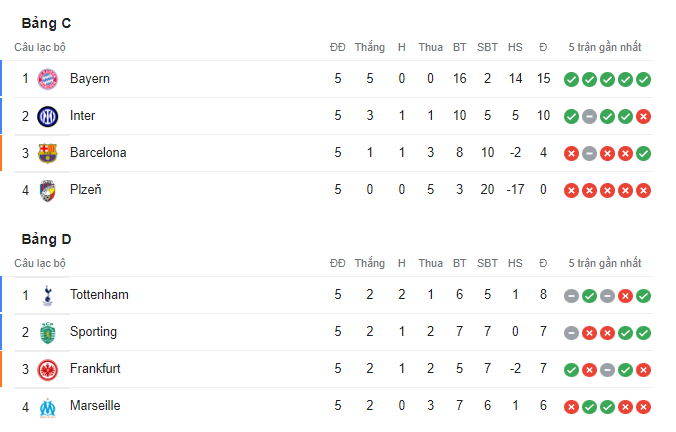676x432 pixels.
Task: Click Bảng D's 5 trận gần nhất header
Action: 604,263
